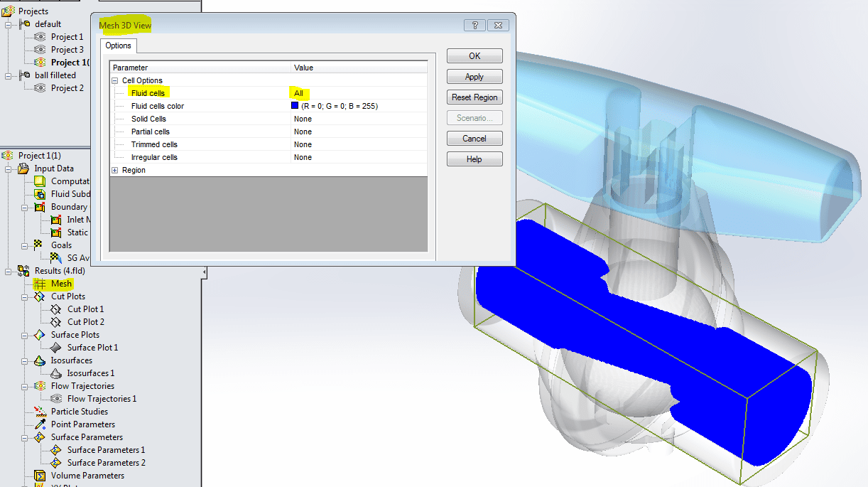Click the Reset Region button
The height and width of the screenshot is (487, 868).
(474, 97)
